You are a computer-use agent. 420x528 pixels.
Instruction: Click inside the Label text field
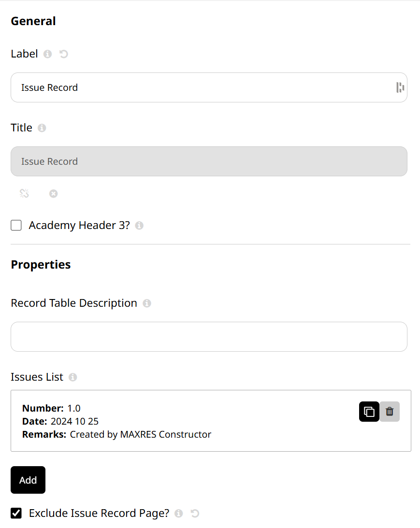pyautogui.click(x=193, y=87)
